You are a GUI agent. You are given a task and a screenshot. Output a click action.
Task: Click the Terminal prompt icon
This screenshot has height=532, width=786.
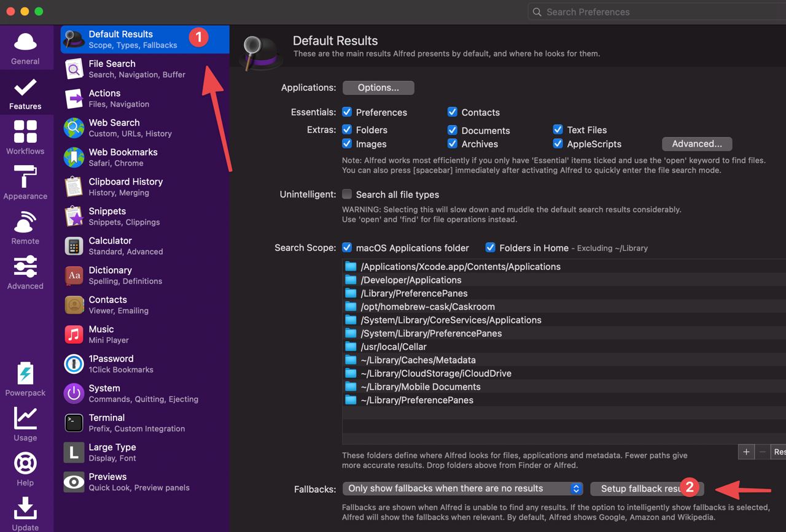pos(74,422)
